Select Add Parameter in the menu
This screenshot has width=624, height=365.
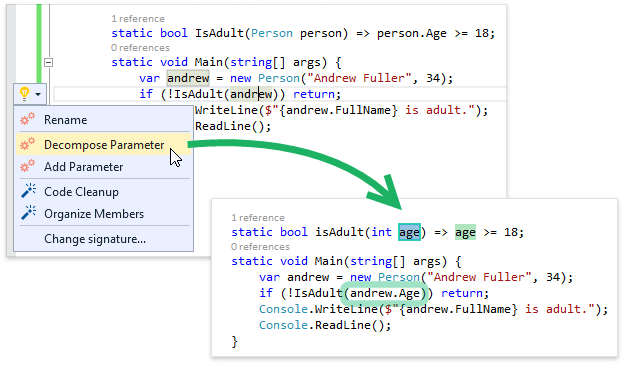(x=103, y=167)
